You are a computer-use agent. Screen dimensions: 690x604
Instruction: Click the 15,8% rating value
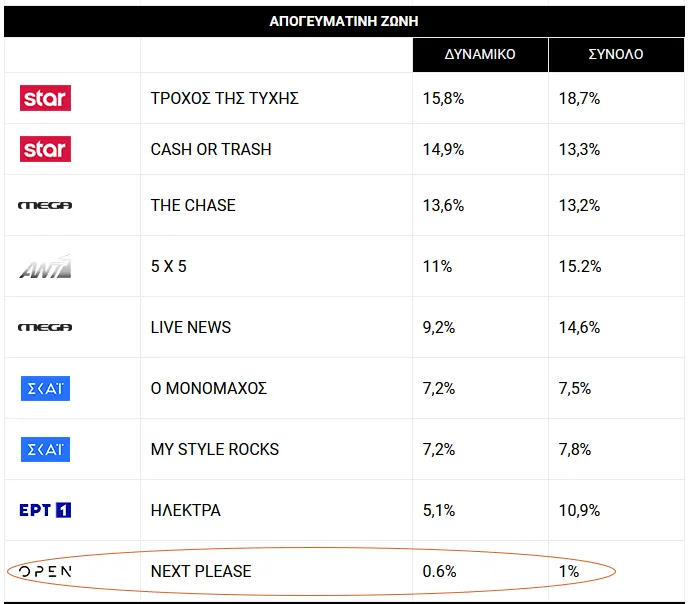coord(441,98)
